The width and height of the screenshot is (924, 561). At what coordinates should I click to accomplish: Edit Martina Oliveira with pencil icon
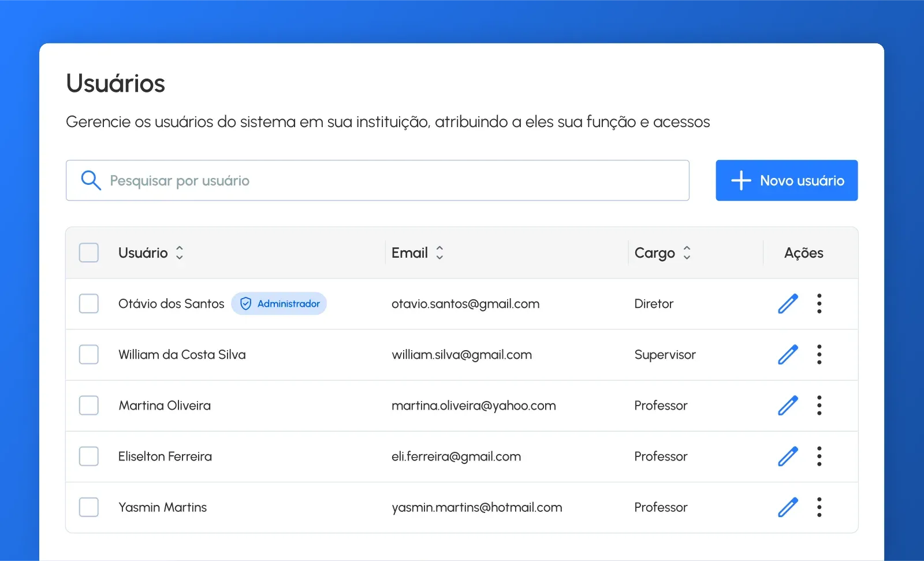pyautogui.click(x=788, y=405)
